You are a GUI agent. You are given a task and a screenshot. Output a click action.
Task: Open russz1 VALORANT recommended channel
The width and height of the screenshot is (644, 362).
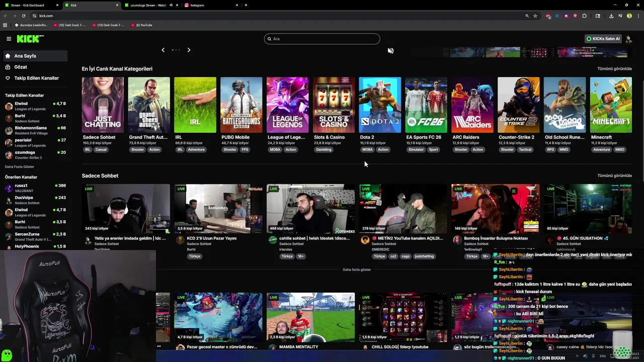(34, 188)
